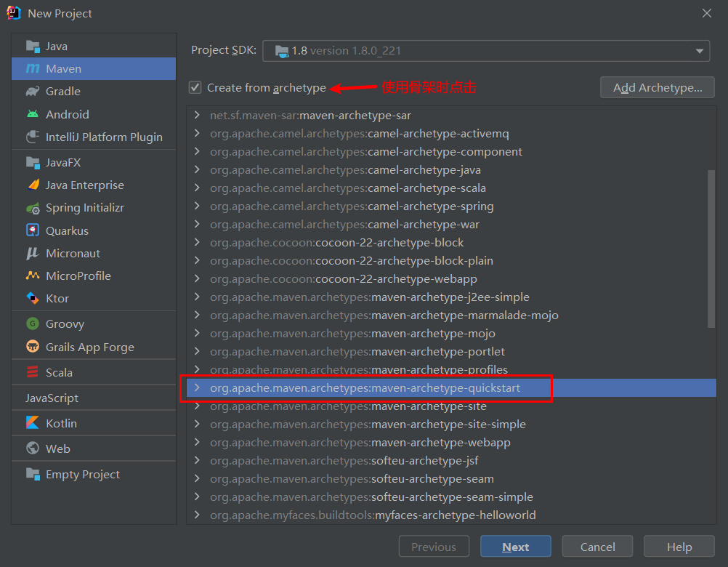Click the Previous button

(434, 547)
